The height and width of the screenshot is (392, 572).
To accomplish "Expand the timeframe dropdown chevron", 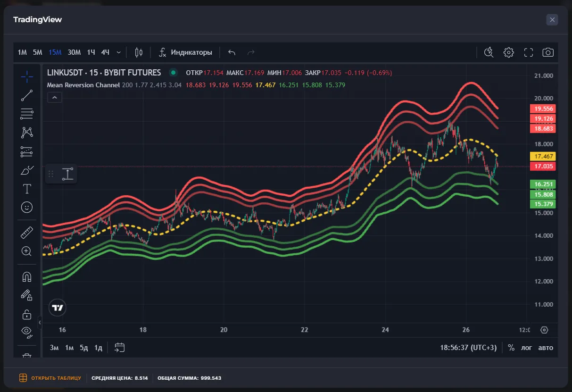I will tap(118, 52).
